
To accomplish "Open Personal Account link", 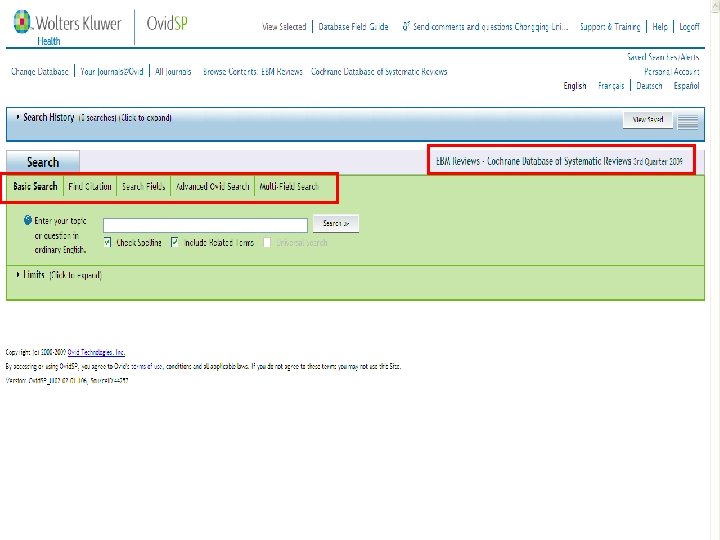I will 672,72.
